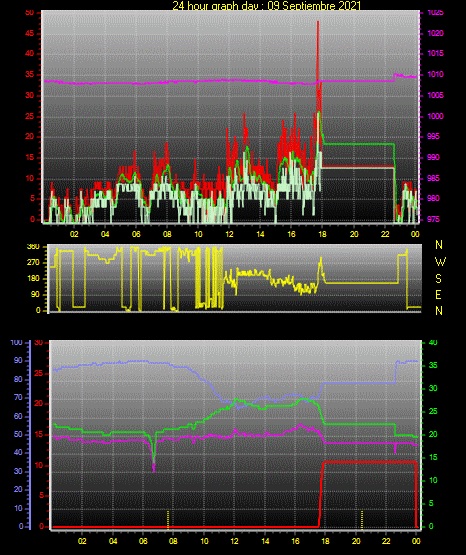Click the 12 hour label on bottom chart
Image resolution: width=466 pixels, height=555 pixels.
coord(235,541)
